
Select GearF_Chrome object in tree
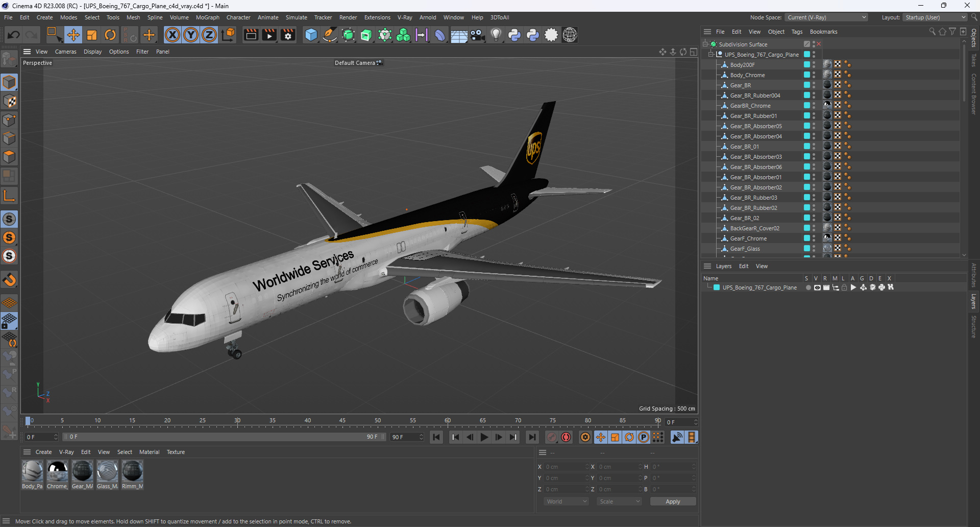748,238
